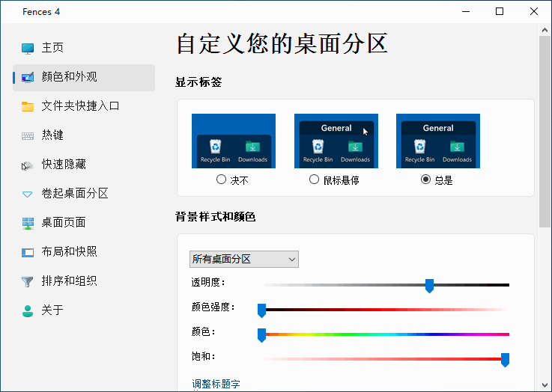Click the 颜色 hue slider handle
Viewport: 552px width, 392px height.
pyautogui.click(x=261, y=335)
